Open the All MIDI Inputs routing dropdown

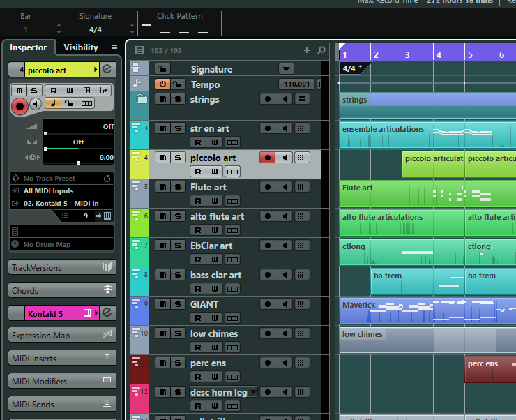tap(61, 191)
